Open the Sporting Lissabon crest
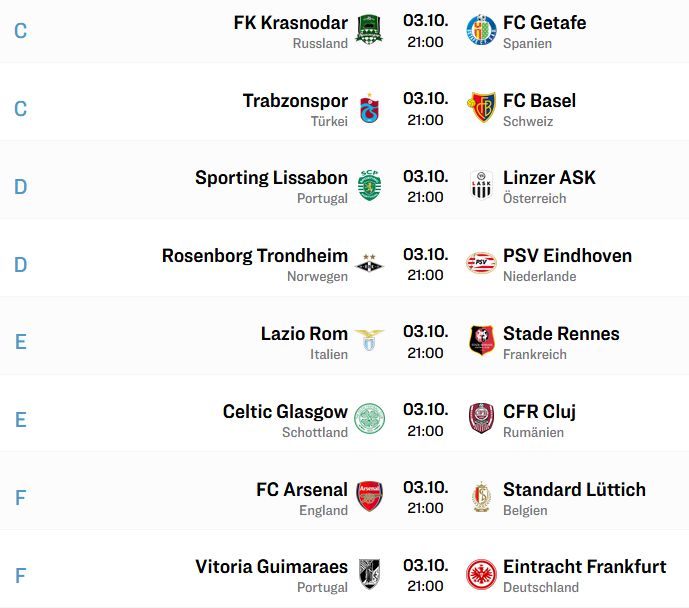Viewport: 689px width, 608px height. click(x=369, y=185)
